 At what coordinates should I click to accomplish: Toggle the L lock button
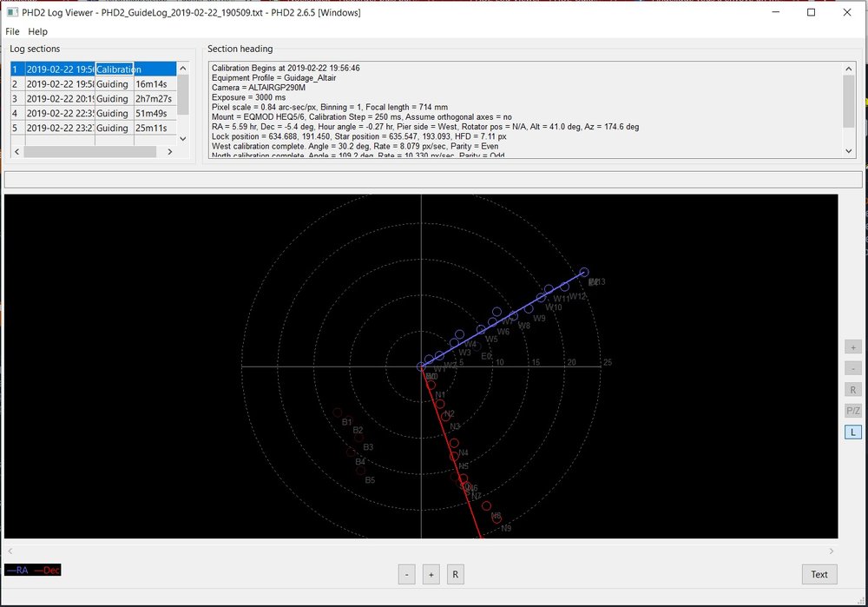point(853,432)
